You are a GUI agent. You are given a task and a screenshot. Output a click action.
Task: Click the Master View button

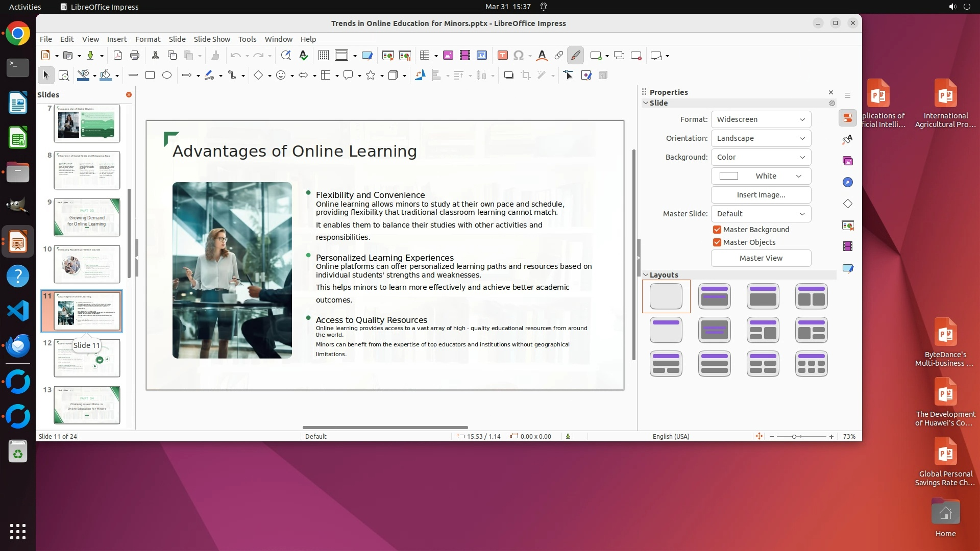point(761,258)
